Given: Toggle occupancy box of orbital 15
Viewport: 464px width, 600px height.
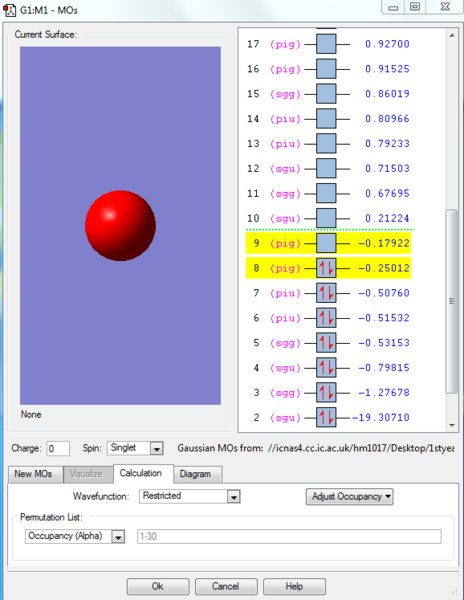Looking at the screenshot, I should (326, 94).
